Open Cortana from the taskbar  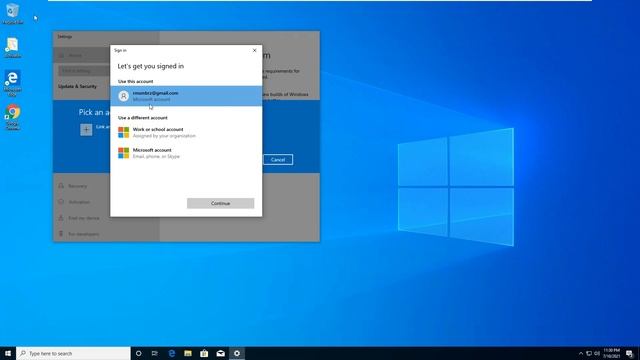pos(138,353)
